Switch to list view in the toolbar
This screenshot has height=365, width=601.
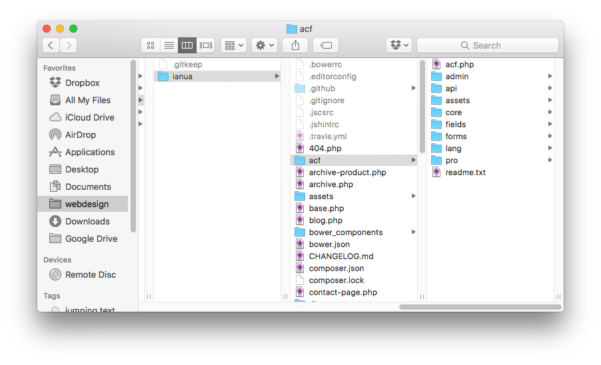tap(169, 45)
